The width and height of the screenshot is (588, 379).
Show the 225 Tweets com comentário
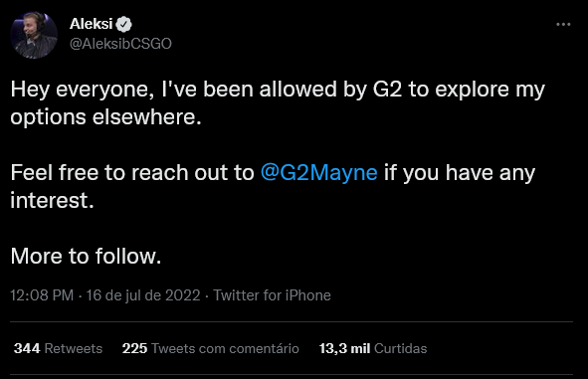[x=211, y=348]
